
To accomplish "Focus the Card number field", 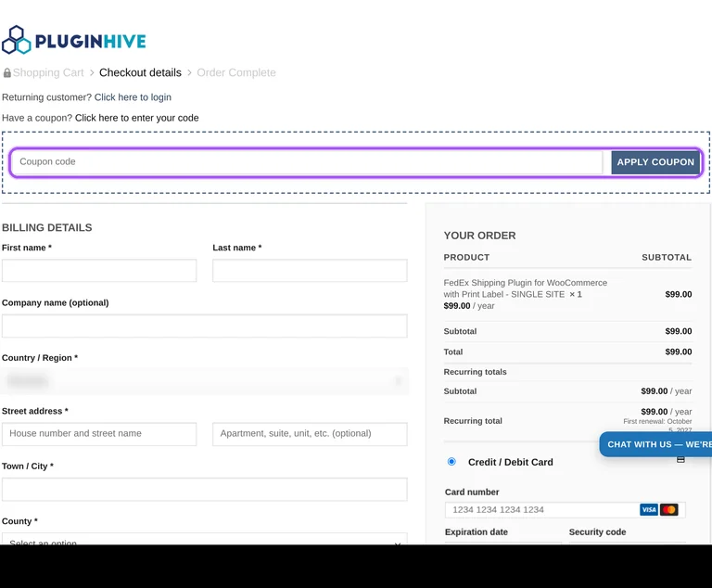I will point(542,510).
